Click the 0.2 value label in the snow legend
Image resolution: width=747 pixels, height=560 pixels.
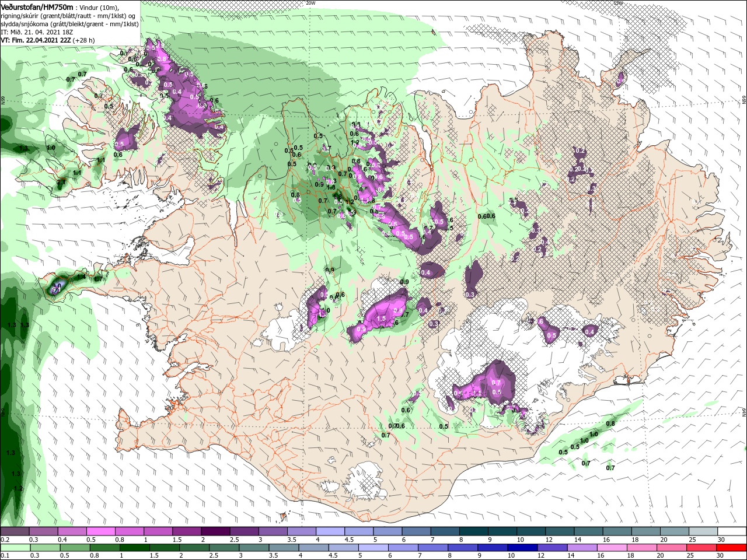click(x=5, y=540)
